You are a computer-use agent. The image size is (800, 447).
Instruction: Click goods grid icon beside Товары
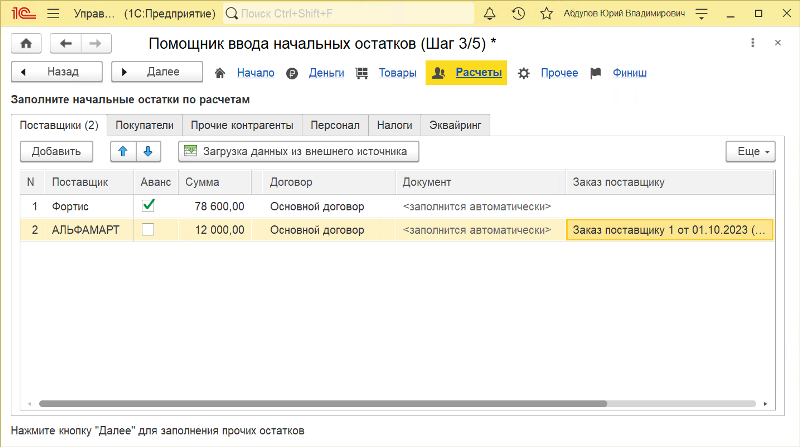[362, 73]
